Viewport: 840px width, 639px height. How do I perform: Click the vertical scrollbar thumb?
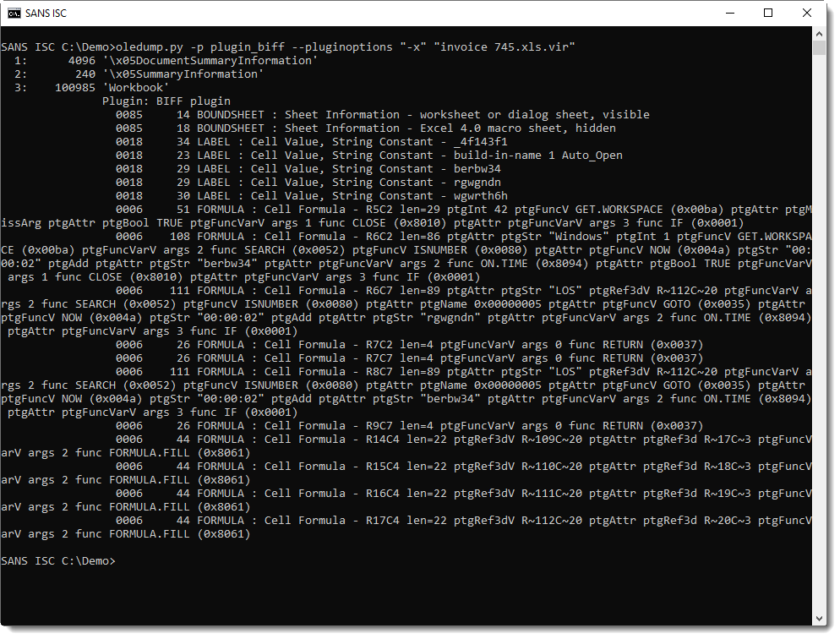[x=819, y=47]
